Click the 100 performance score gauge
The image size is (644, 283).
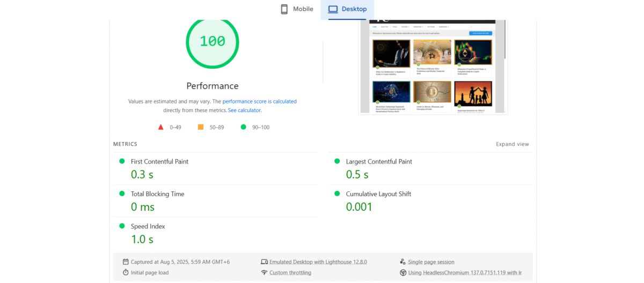(x=213, y=42)
